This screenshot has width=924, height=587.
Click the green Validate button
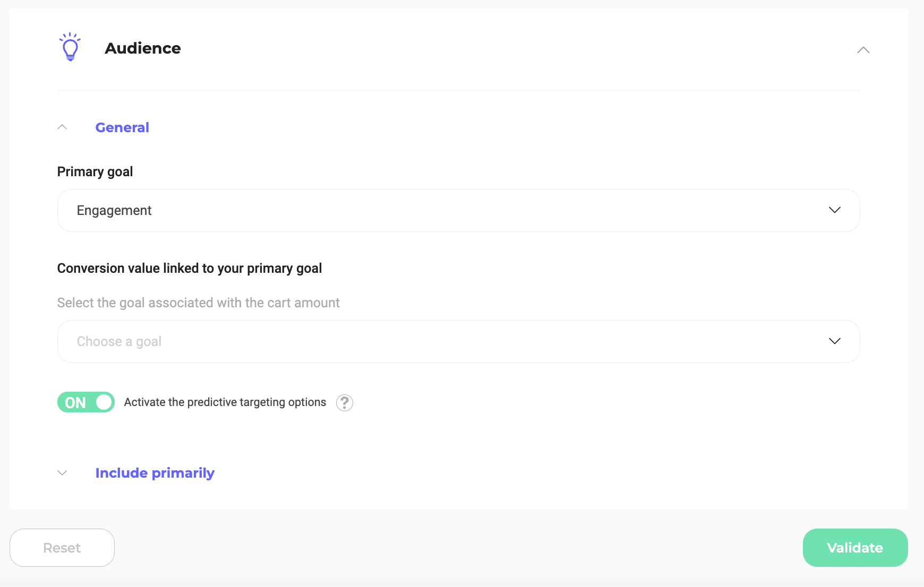coord(855,548)
